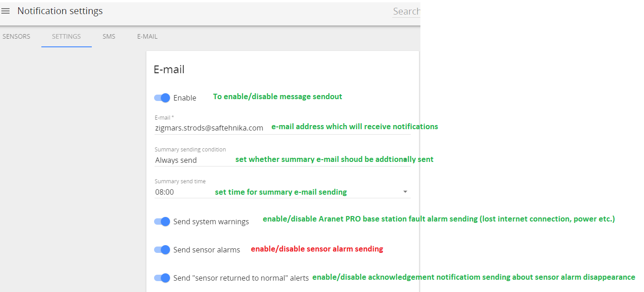644x292 pixels.
Task: Select the SETTINGS tab
Action: pos(66,36)
